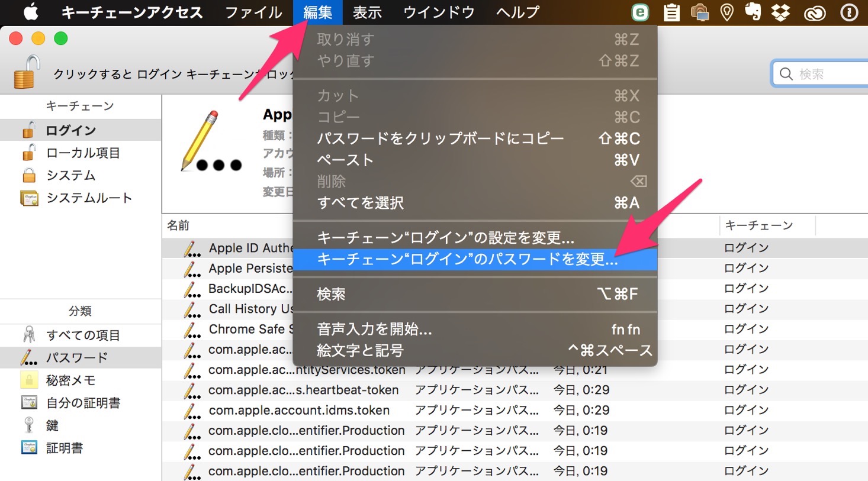Select 鍵 category
This screenshot has height=481, width=868.
pos(81,425)
